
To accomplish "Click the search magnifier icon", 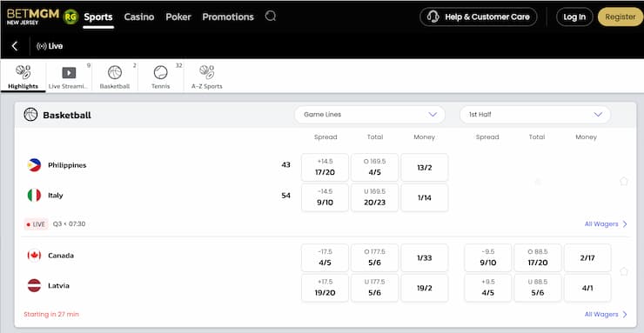I will pyautogui.click(x=271, y=17).
